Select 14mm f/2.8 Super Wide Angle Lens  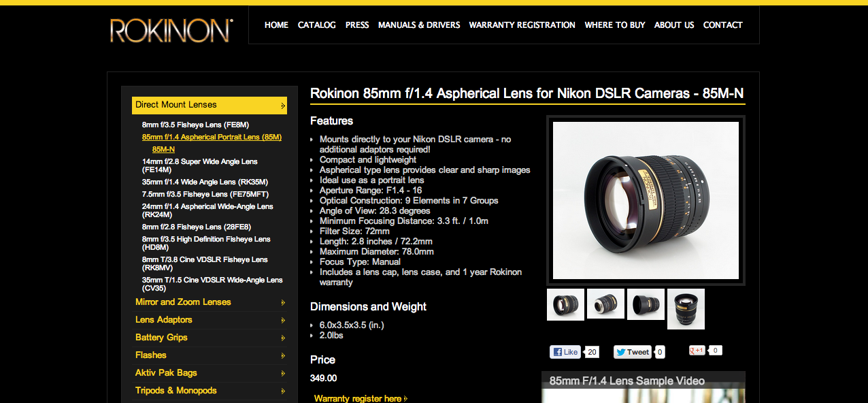click(200, 165)
